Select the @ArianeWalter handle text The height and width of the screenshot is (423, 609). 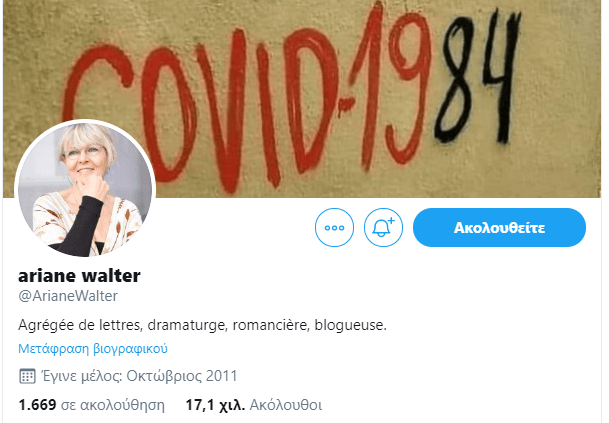click(x=68, y=296)
